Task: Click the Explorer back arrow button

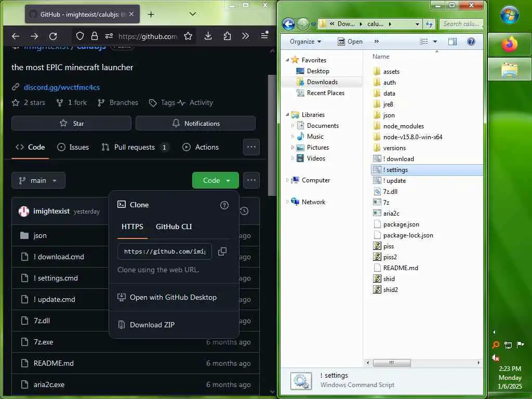Action: [289, 24]
